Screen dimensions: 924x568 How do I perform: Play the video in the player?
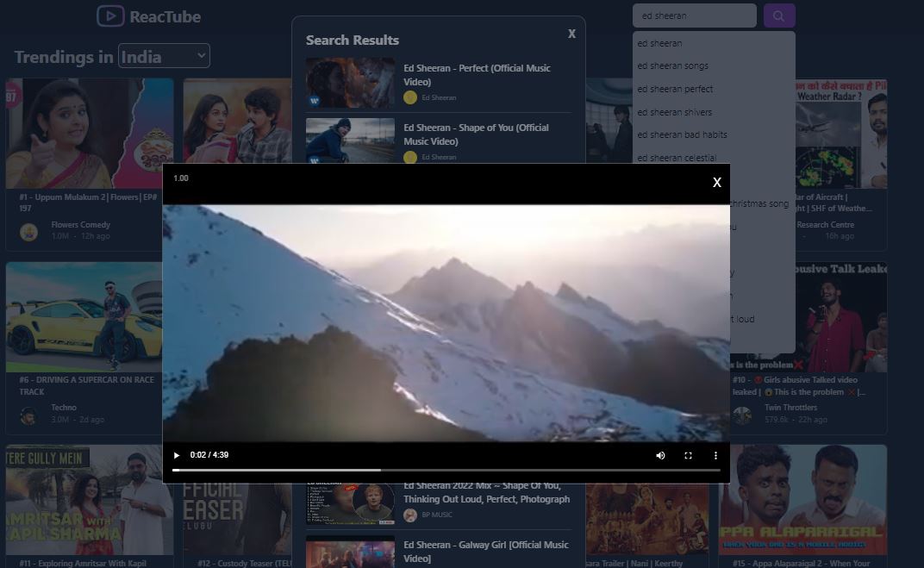(176, 455)
